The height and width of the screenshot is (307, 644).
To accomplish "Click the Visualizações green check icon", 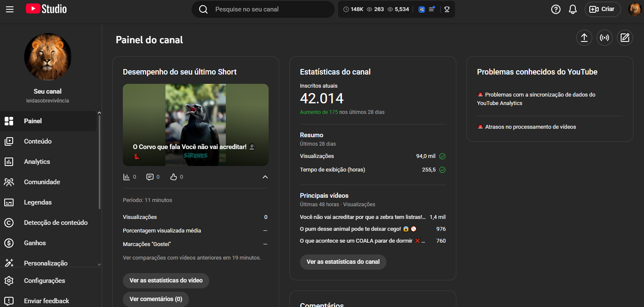I will [x=442, y=156].
